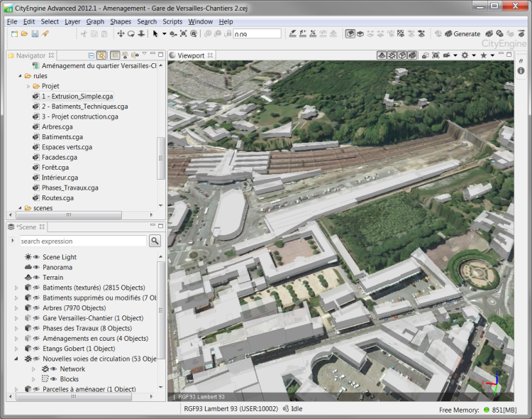Toggle Link with Editor in Navigator

tap(101, 55)
